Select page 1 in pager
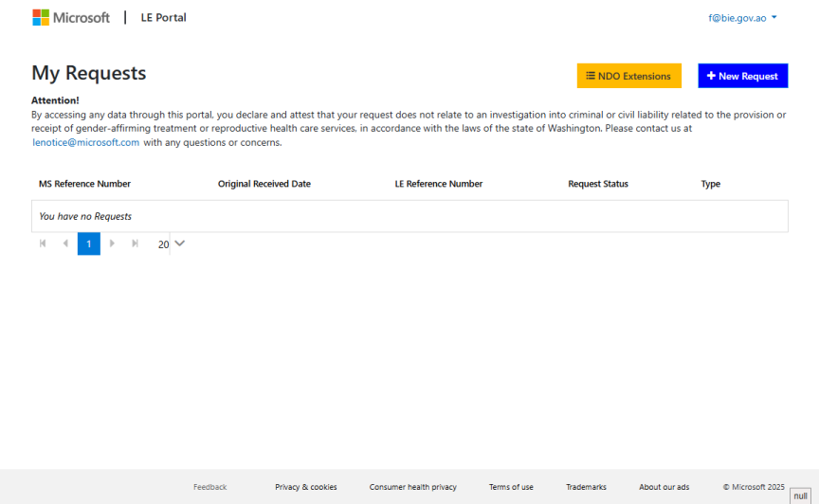The height and width of the screenshot is (504, 819). click(x=89, y=243)
